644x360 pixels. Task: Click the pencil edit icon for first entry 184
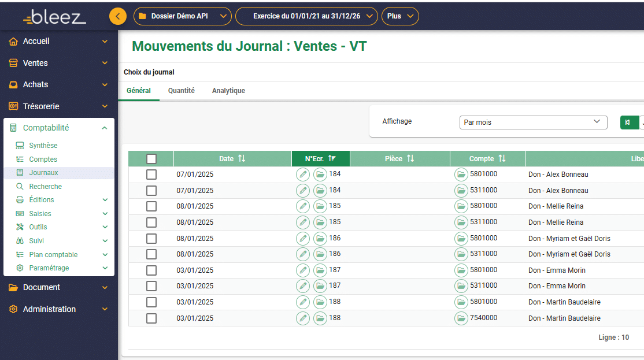(302, 175)
